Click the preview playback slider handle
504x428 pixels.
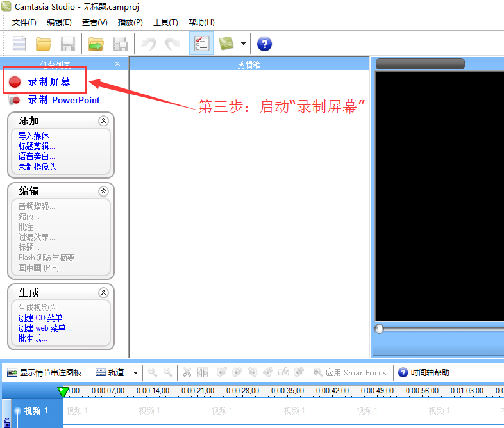tap(380, 329)
